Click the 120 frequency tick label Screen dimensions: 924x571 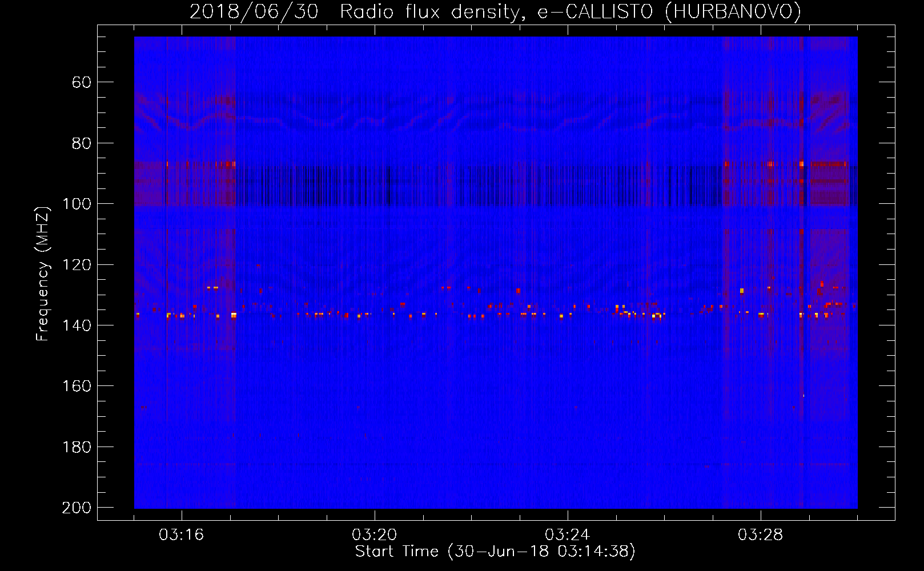point(77,265)
